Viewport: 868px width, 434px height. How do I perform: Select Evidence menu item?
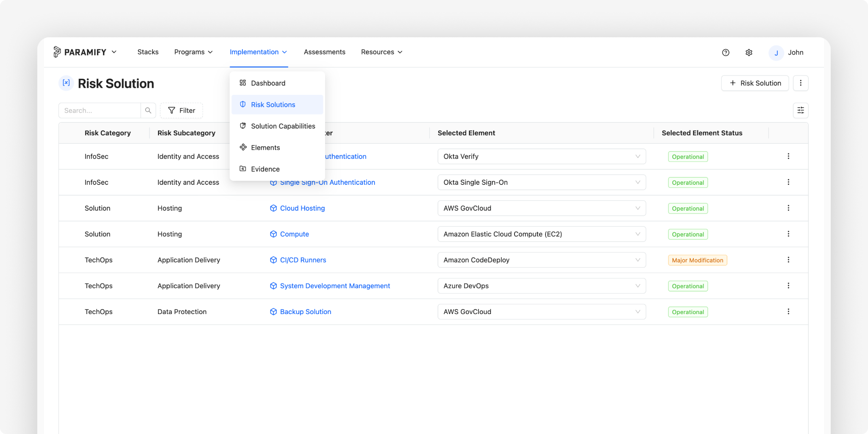pyautogui.click(x=277, y=169)
